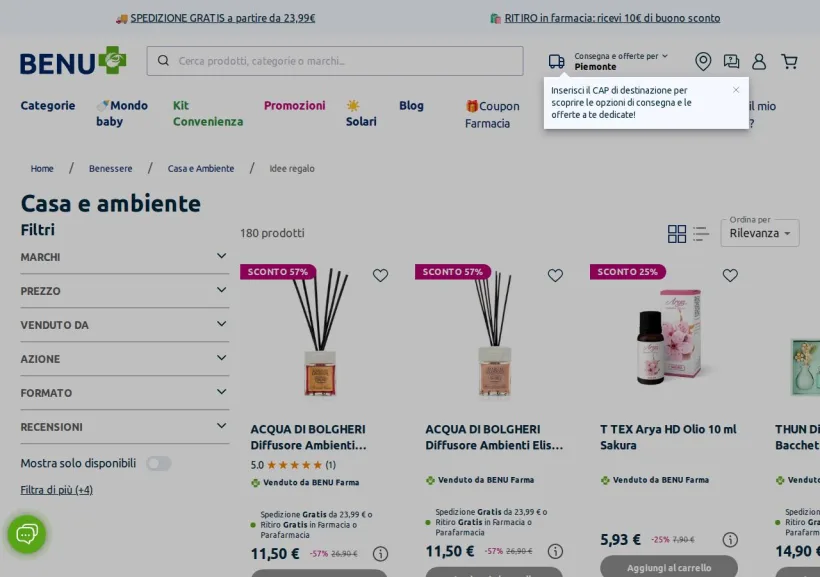Add second Acqua di Bolgheri Elis diffuser to wishlist
This screenshot has height=577, width=820.
[x=555, y=275]
